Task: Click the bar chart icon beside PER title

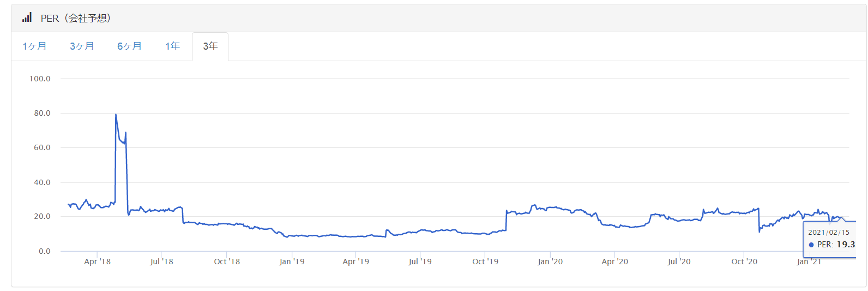Action: coord(27,18)
